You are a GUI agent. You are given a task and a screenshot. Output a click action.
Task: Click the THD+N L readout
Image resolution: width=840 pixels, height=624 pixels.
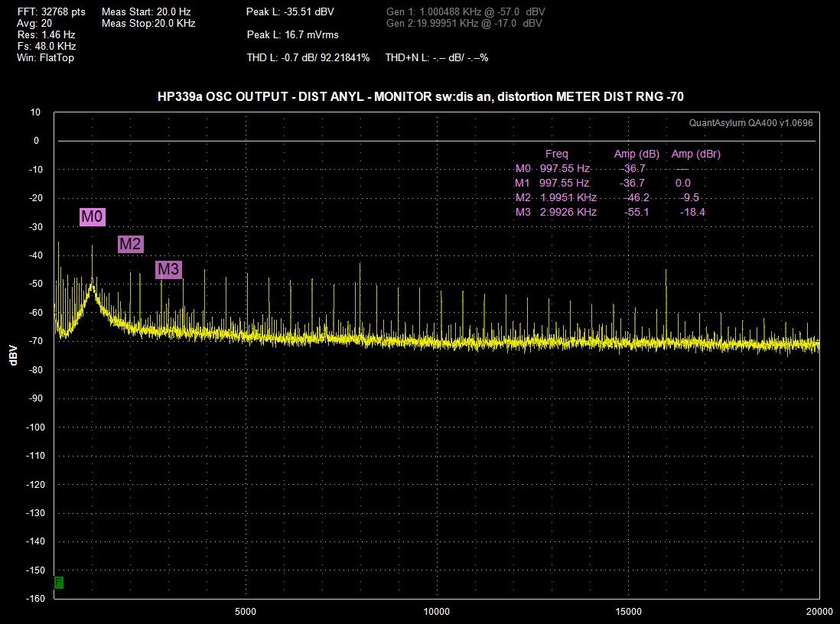(437, 58)
